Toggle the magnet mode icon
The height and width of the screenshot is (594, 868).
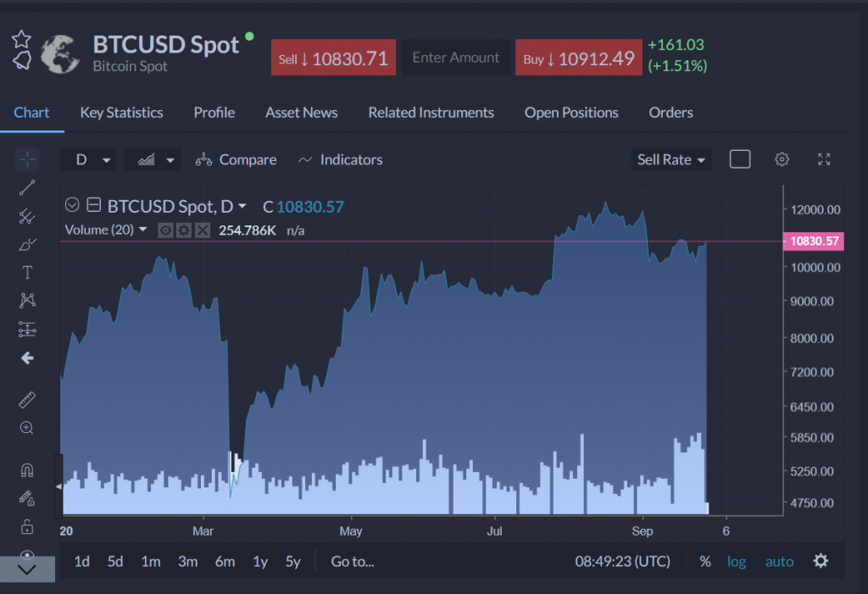pyautogui.click(x=27, y=470)
